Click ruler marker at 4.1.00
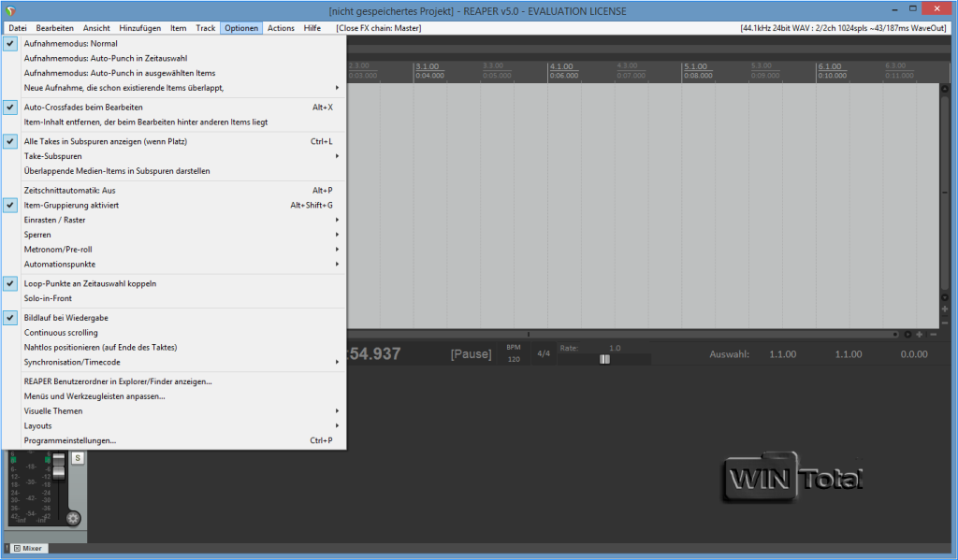The height and width of the screenshot is (560, 958). [561, 66]
